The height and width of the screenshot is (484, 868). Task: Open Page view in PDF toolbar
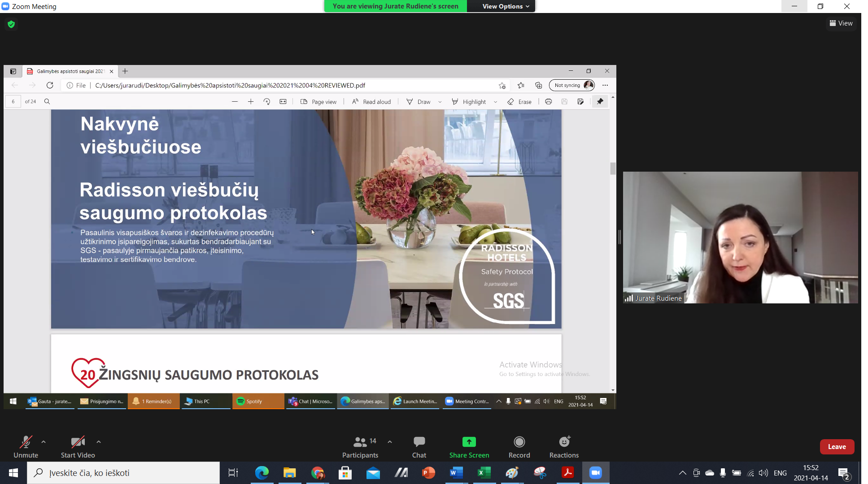[318, 102]
